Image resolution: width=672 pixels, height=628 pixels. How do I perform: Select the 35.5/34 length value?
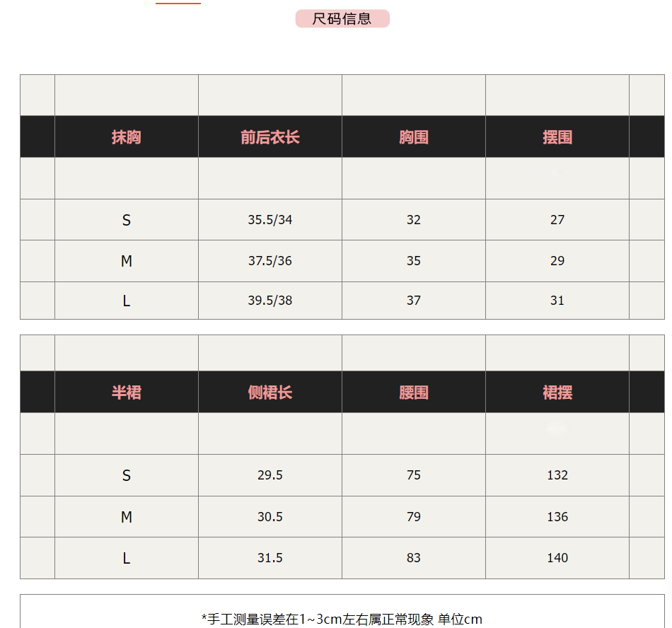click(270, 220)
